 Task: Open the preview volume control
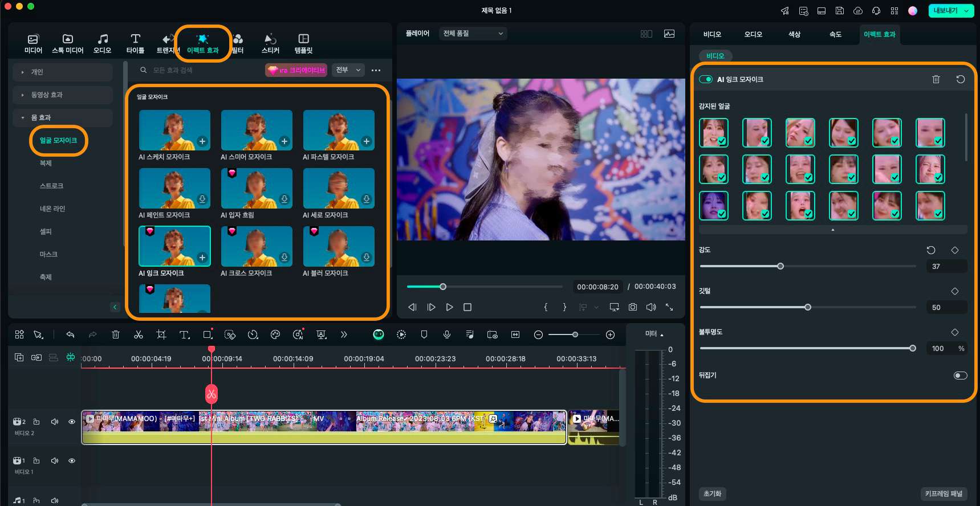coord(651,307)
